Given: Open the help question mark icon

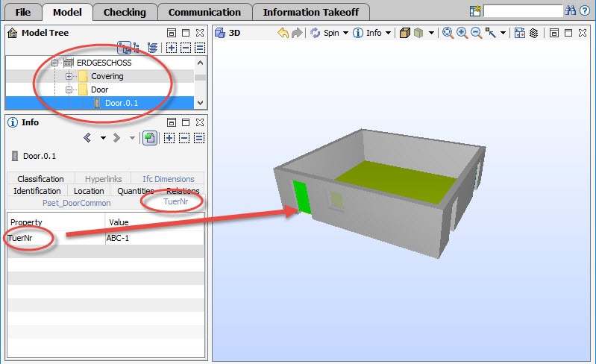Looking at the screenshot, I should [585, 10].
